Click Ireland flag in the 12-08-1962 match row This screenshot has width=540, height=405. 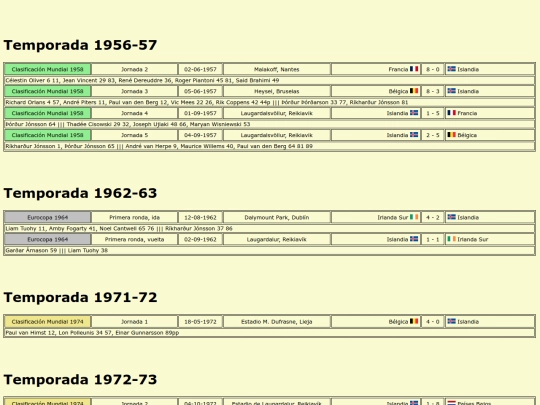coord(414,217)
